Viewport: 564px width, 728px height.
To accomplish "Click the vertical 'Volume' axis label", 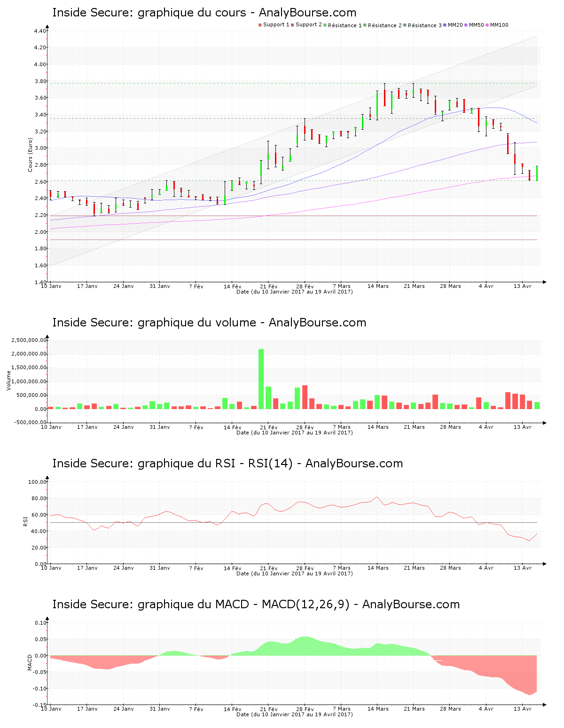I will coord(8,380).
